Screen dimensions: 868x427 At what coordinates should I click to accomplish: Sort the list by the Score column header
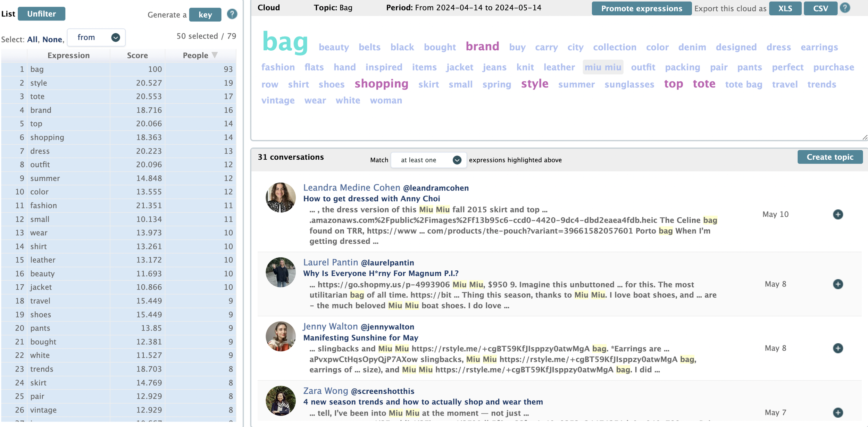[x=137, y=56]
